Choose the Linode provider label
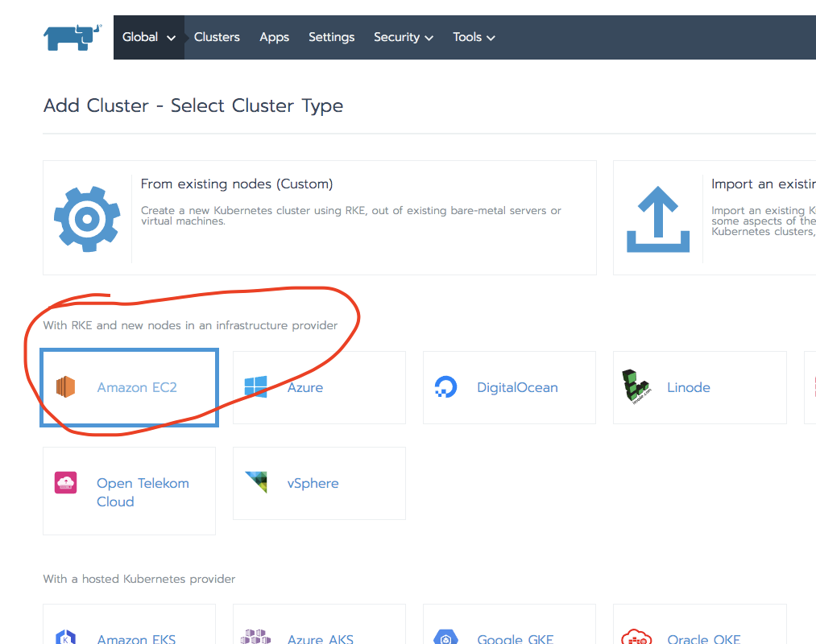This screenshot has width=816, height=644. tap(689, 387)
